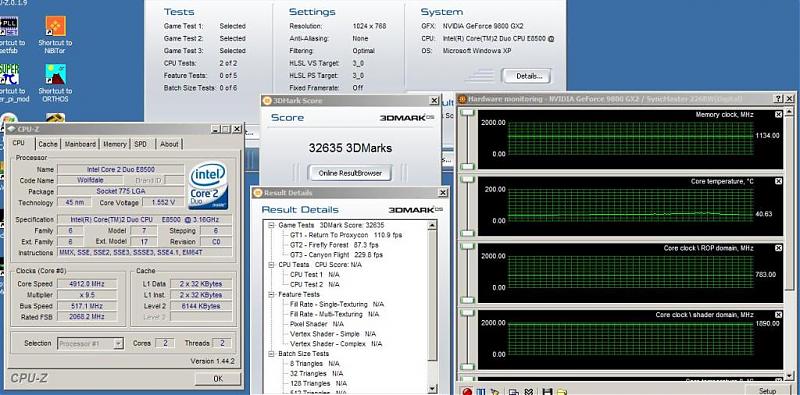The height and width of the screenshot is (395, 800).
Task: Click the '32635 3DMarks' score text
Action: (350, 148)
